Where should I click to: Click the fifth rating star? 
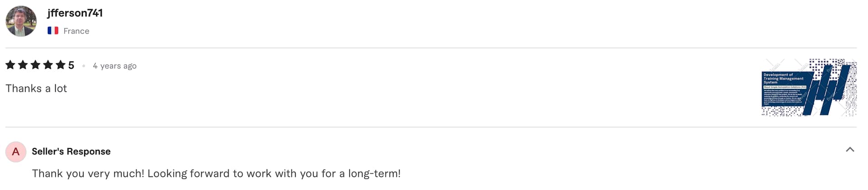[61, 65]
